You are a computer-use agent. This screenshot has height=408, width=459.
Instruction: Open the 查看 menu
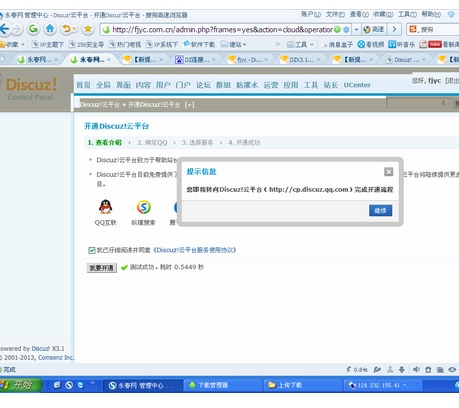(359, 14)
